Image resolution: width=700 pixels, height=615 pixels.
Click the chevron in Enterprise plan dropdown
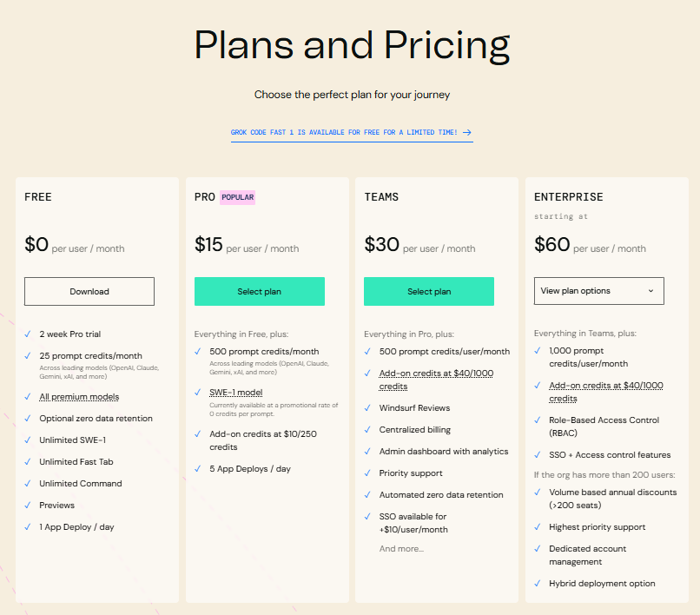[650, 291]
